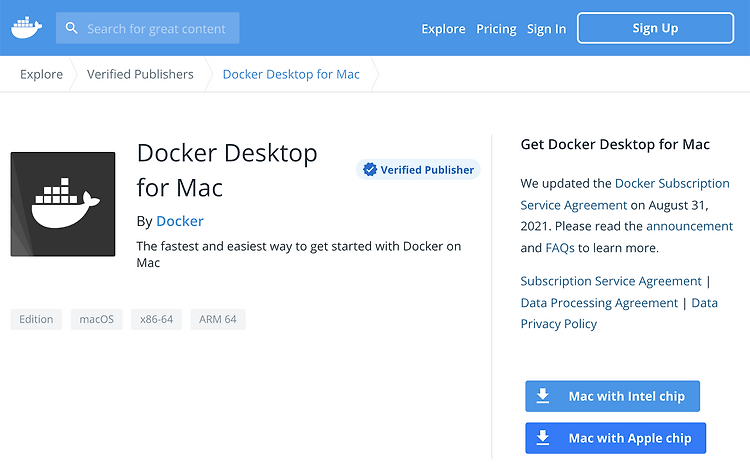Open Pricing in the top navigation
Viewport: 750px width, 473px height.
pos(496,29)
